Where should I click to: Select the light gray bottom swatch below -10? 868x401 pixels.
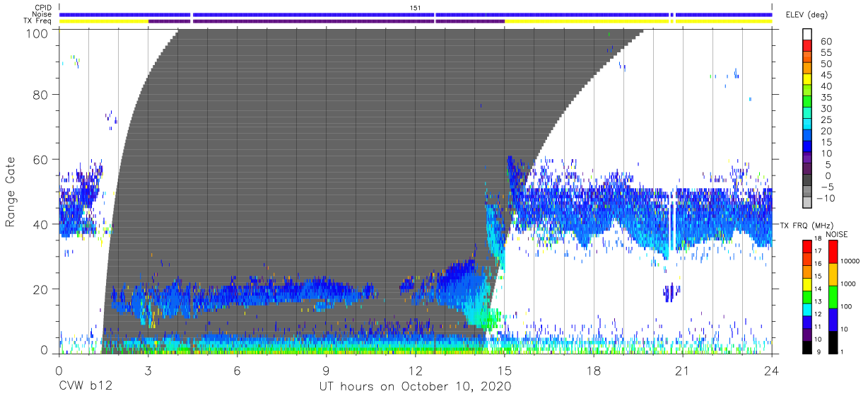pos(808,203)
